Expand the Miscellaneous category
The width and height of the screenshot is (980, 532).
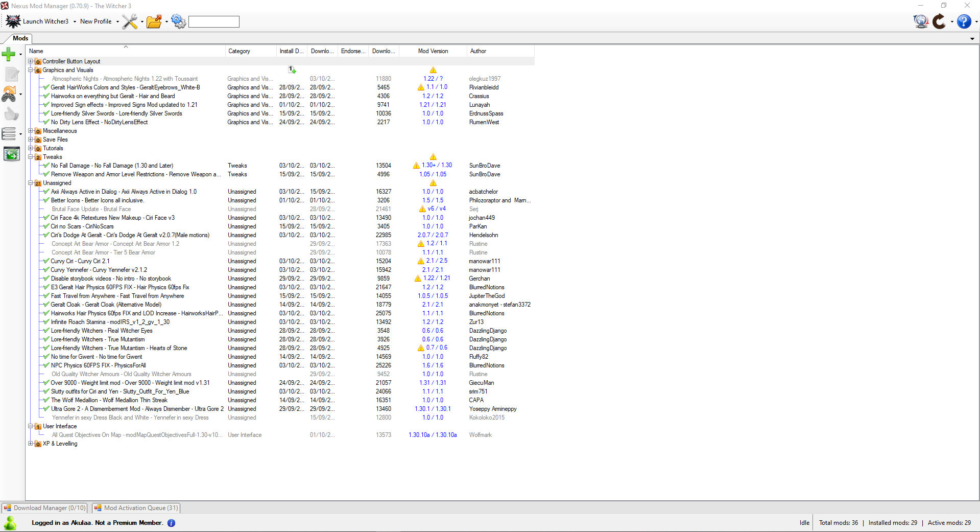(31, 131)
